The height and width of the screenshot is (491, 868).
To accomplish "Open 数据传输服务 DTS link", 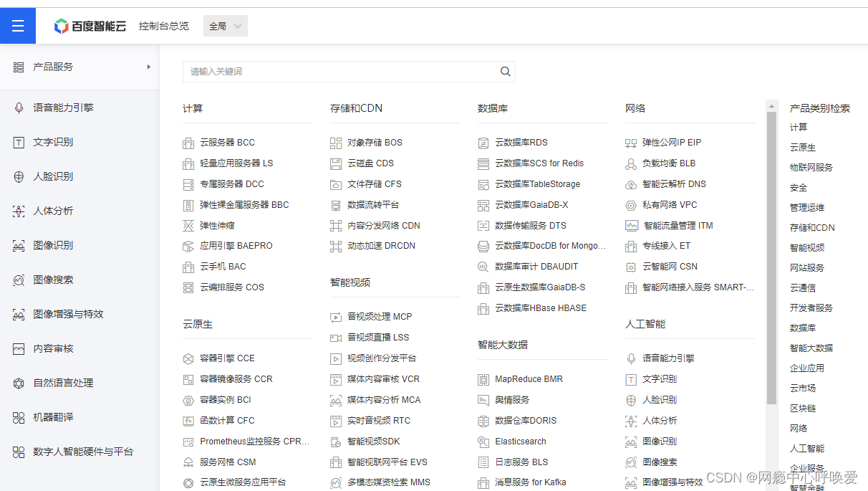I will (531, 226).
